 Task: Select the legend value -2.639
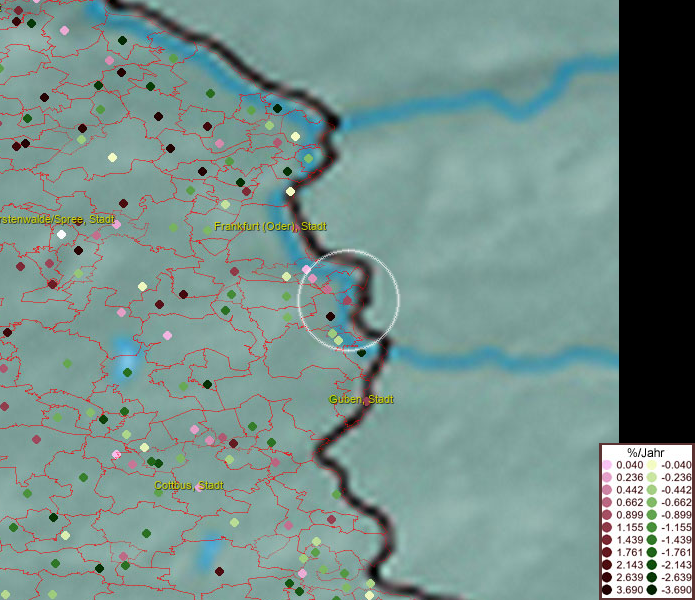[676, 577]
